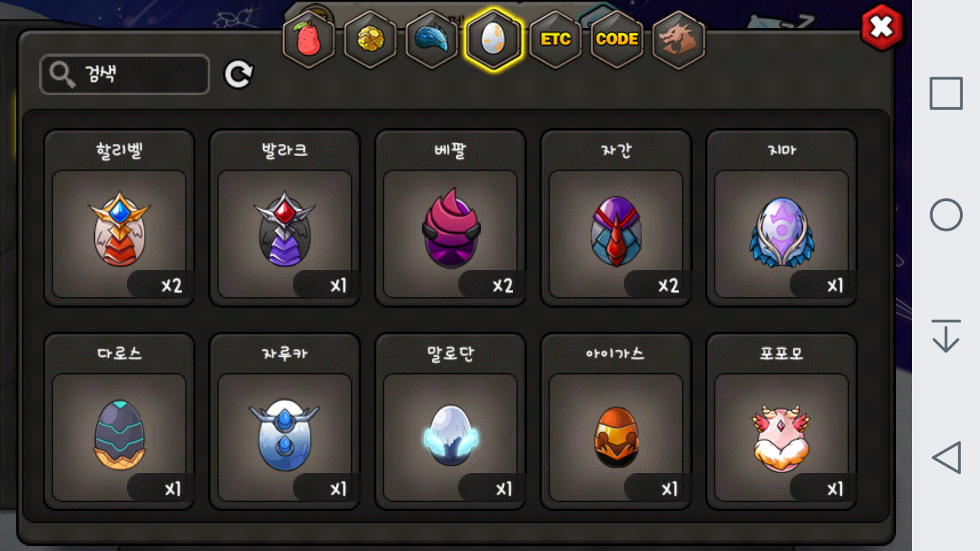Select the 할리벨 egg card
This screenshot has width=980, height=551.
119,218
